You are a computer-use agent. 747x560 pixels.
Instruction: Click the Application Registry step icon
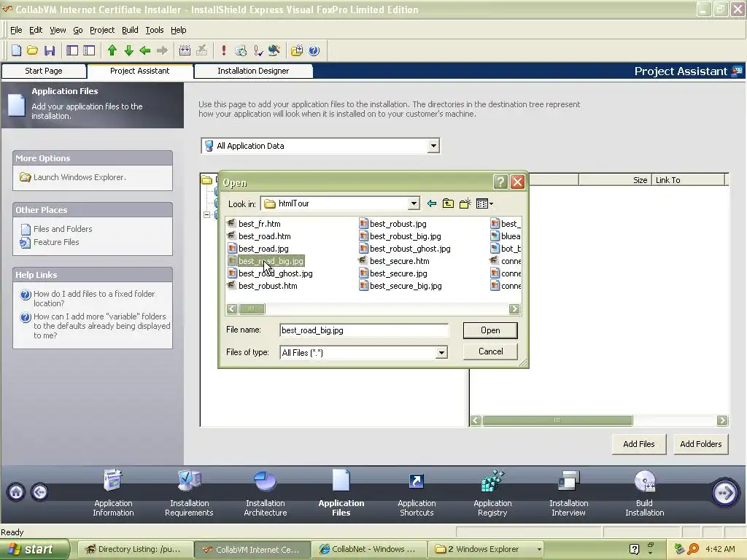click(x=492, y=481)
